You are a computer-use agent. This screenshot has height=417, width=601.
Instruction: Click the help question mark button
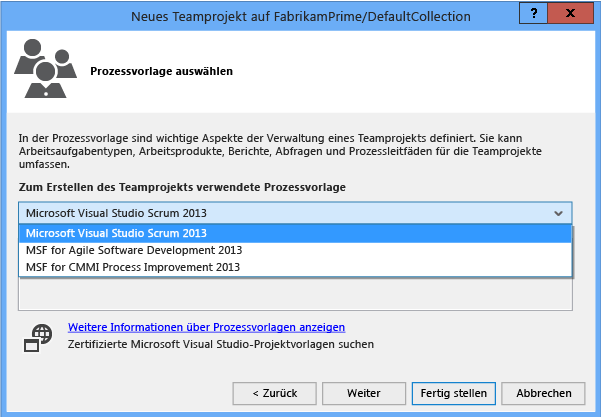point(534,13)
